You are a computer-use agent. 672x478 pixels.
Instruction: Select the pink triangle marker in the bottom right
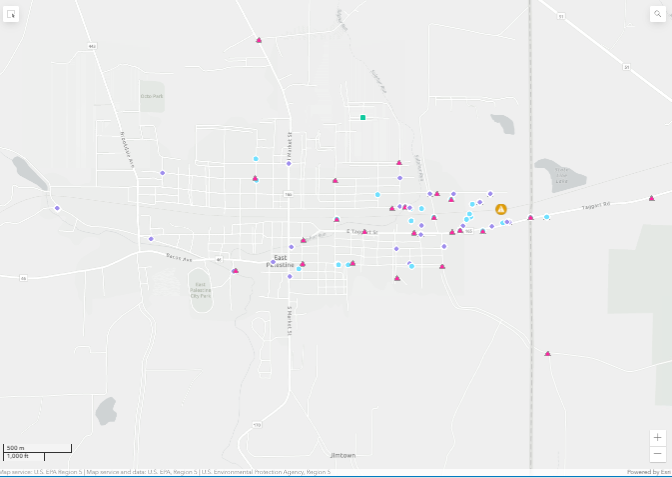click(x=547, y=353)
